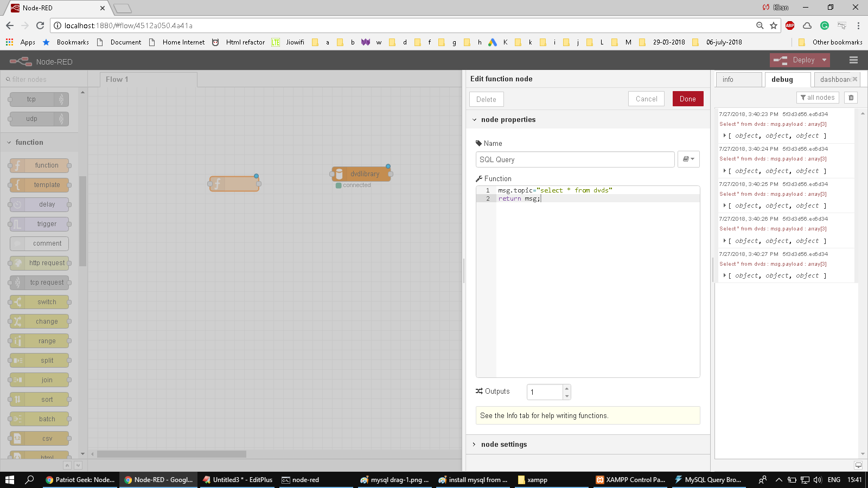This screenshot has height=488, width=868.
Task: Select the trigger node in the palette
Action: coord(39,224)
